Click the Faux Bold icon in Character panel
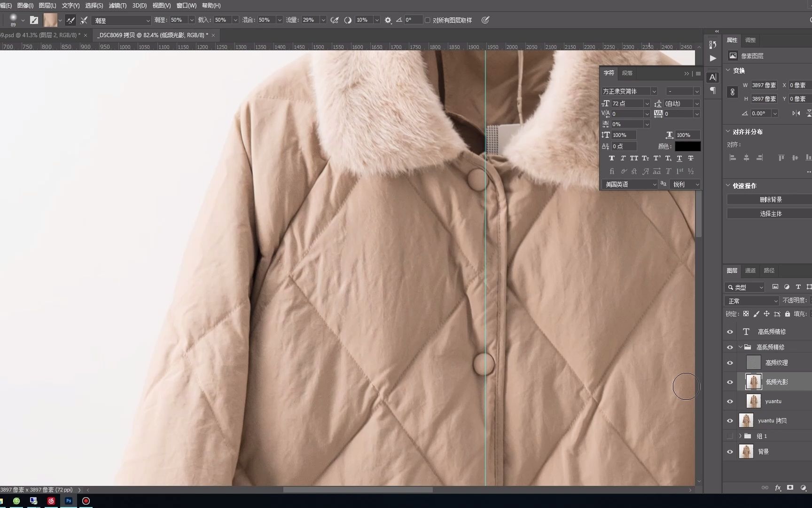Image resolution: width=812 pixels, height=508 pixels. tap(612, 159)
